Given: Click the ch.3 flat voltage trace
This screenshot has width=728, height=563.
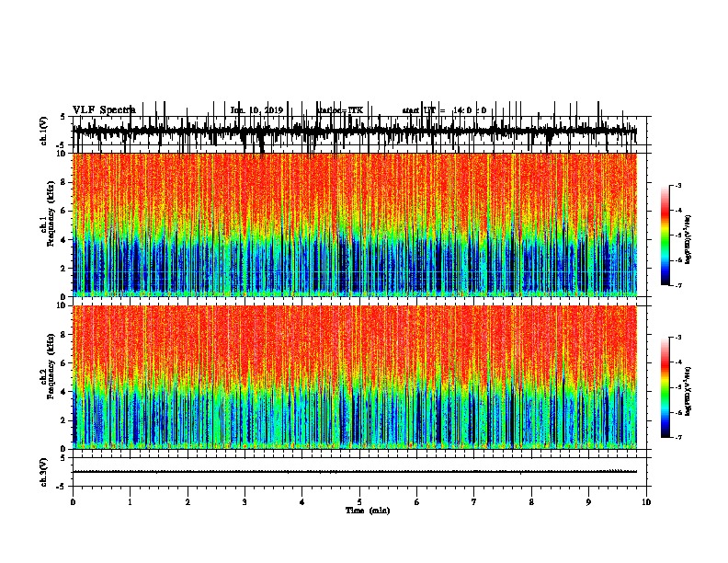Looking at the screenshot, I should (354, 472).
